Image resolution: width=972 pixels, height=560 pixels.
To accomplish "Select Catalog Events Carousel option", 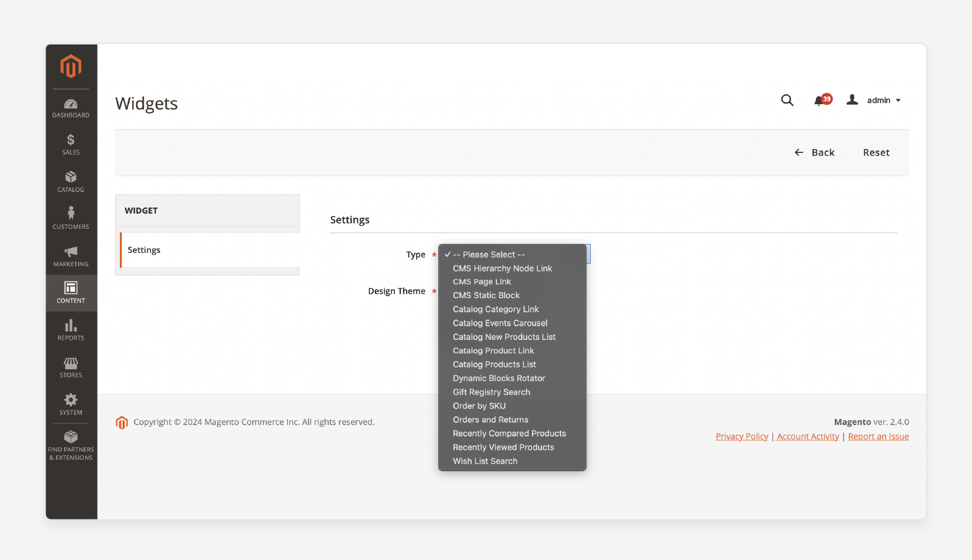I will tap(512, 323).
